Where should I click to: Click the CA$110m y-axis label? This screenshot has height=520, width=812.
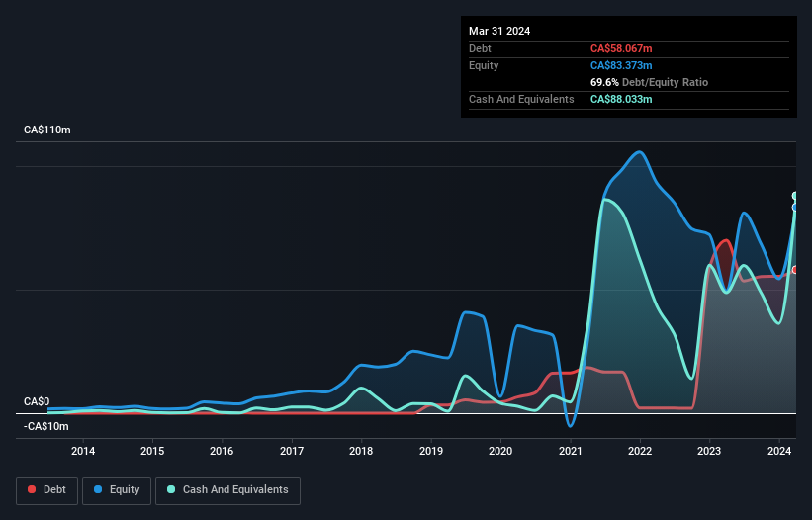47,130
